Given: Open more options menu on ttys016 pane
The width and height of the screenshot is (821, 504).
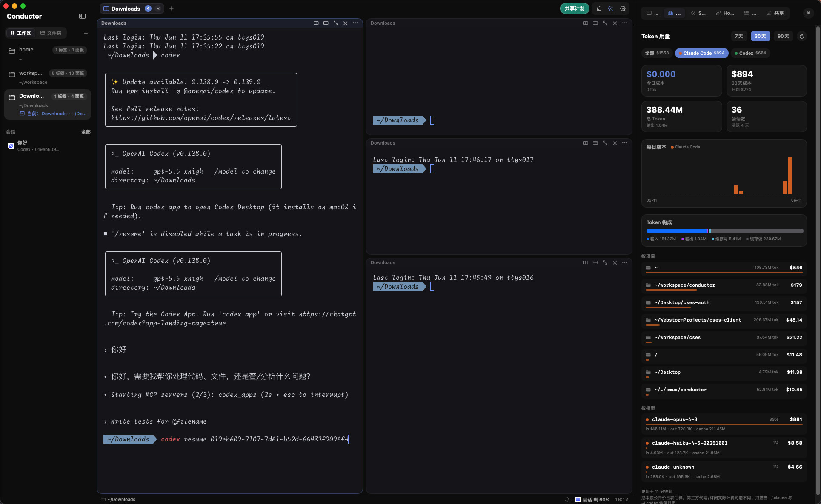Looking at the screenshot, I should (625, 262).
